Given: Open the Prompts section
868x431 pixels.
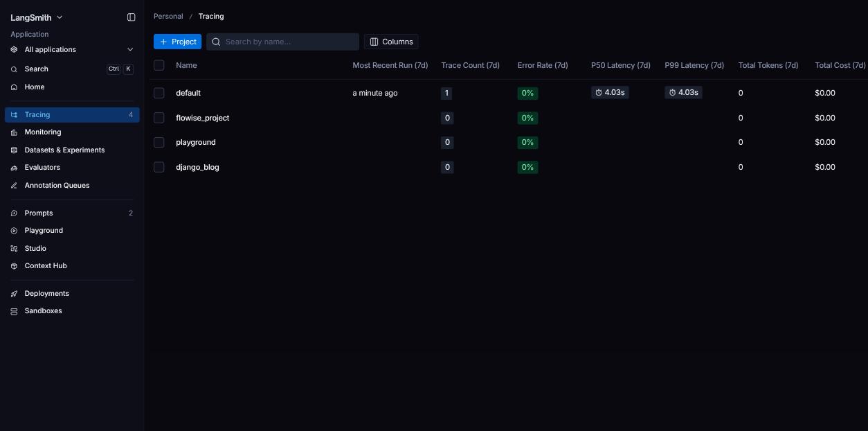Looking at the screenshot, I should (x=72, y=213).
